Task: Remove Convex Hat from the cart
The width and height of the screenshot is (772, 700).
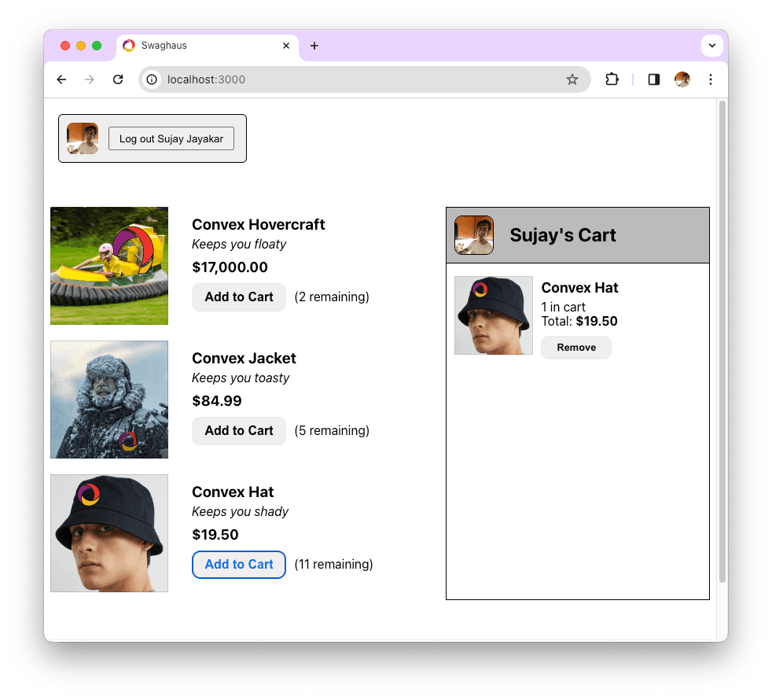Action: click(576, 348)
